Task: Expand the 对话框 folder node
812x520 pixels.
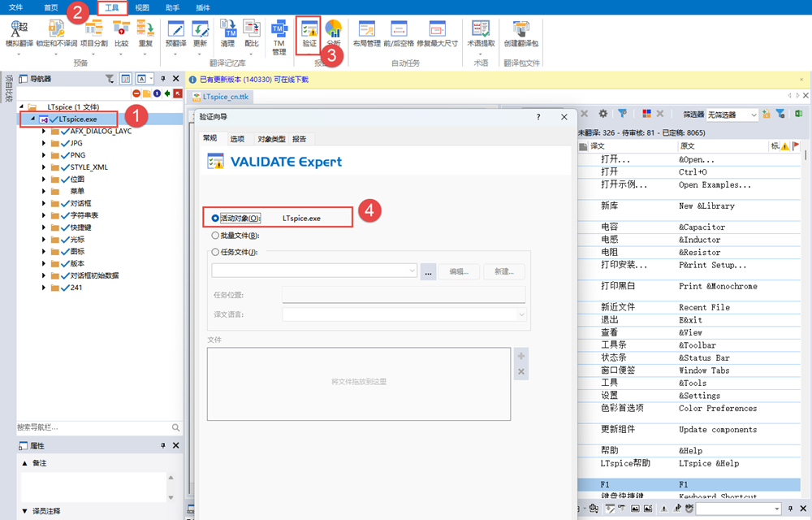Action: 44,203
